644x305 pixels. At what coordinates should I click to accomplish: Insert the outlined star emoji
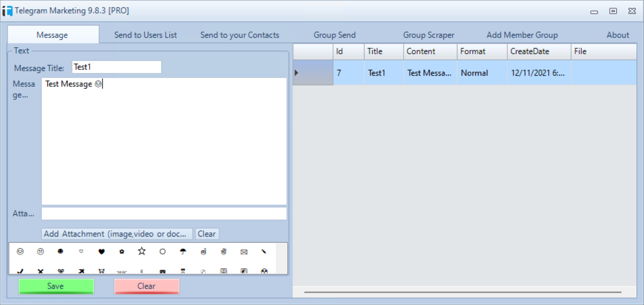(x=142, y=251)
